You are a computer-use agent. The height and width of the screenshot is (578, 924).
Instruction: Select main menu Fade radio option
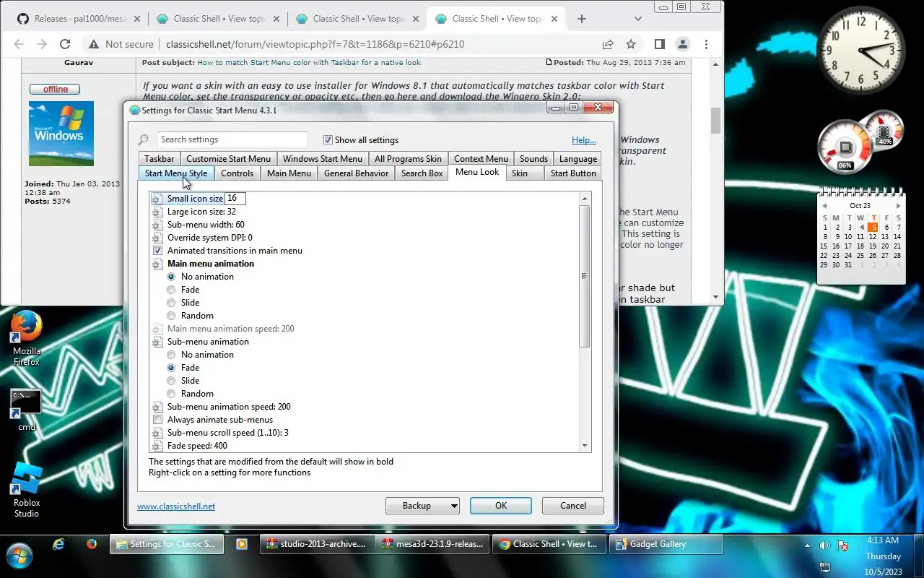tap(171, 290)
